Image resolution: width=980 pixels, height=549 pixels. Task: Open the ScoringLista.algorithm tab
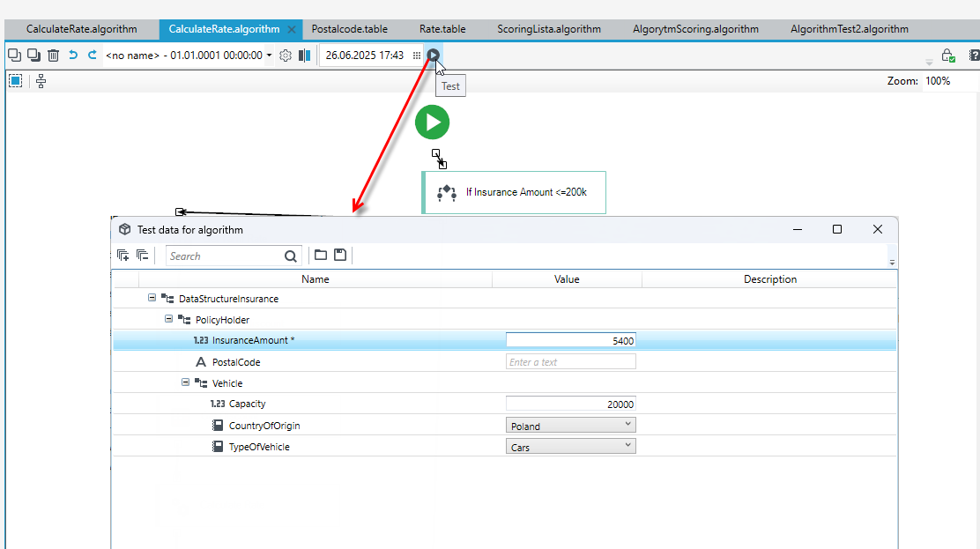549,29
